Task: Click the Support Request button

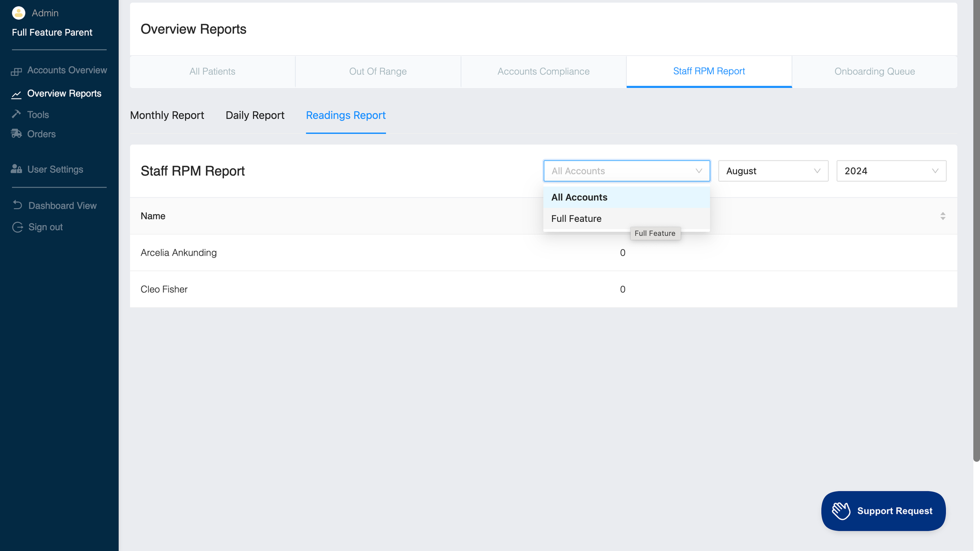Action: click(x=883, y=511)
